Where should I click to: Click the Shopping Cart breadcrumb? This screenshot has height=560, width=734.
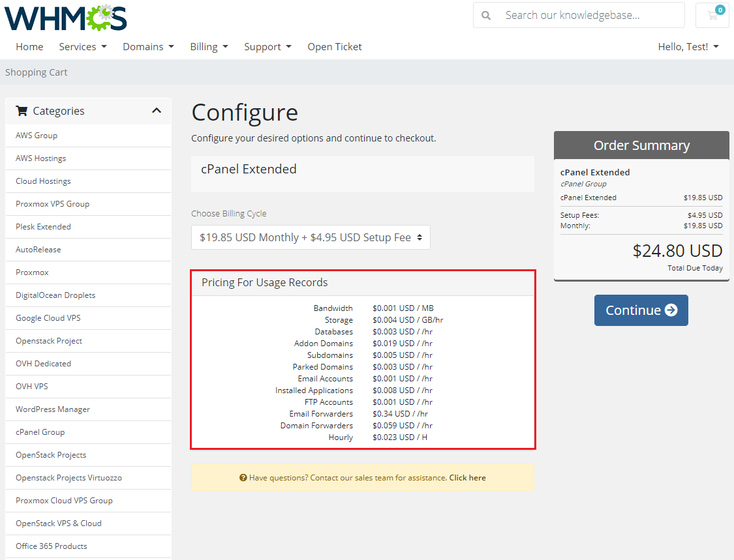coord(37,72)
